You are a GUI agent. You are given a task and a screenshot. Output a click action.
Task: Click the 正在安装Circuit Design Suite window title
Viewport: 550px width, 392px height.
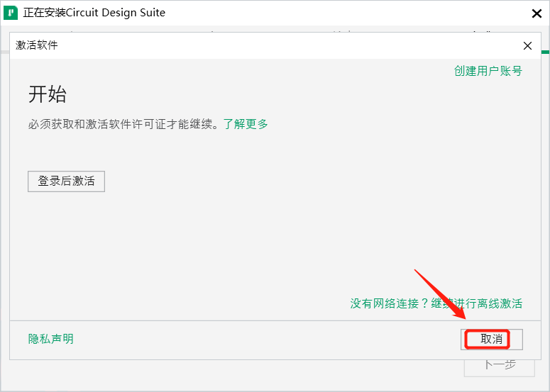tap(94, 13)
